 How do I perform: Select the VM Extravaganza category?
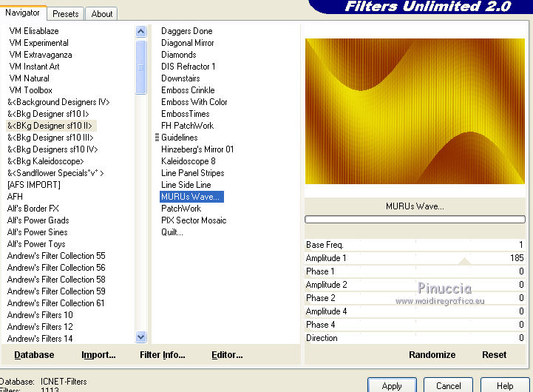41,55
